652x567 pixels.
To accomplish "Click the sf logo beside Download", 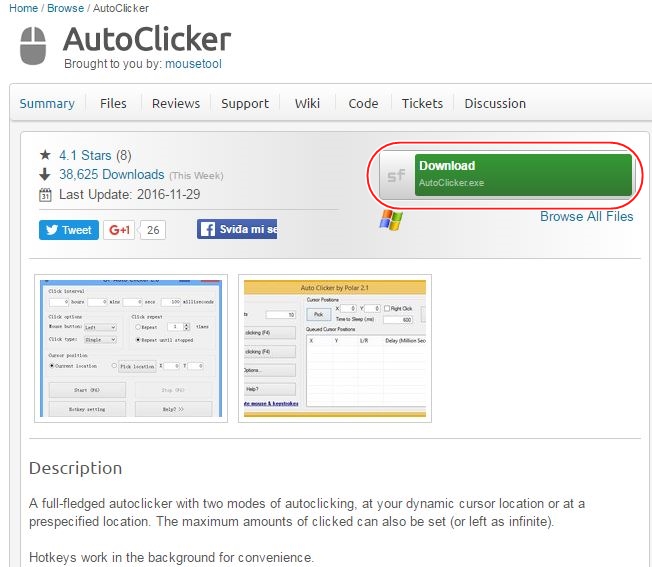I will pos(396,175).
